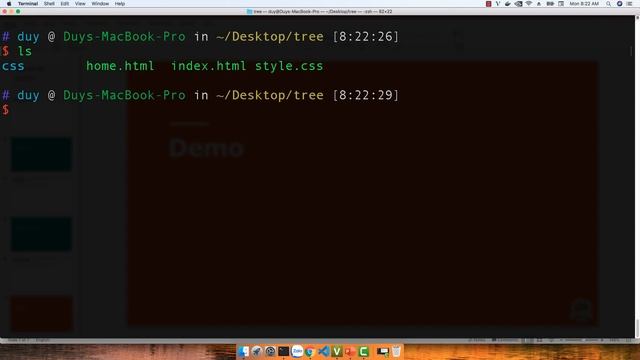Screen dimensions: 640x360
Task: Open the round grey dock icon after Launchpad
Action: pyautogui.click(x=270, y=351)
